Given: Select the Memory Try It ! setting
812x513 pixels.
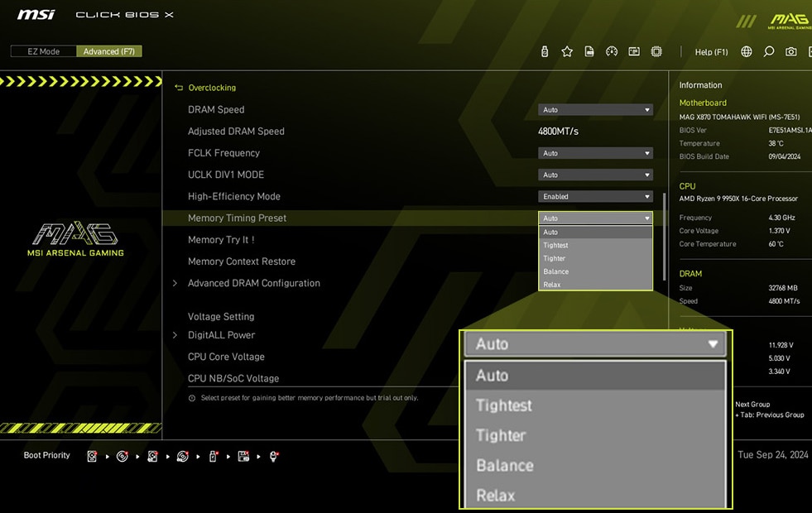Looking at the screenshot, I should [221, 240].
